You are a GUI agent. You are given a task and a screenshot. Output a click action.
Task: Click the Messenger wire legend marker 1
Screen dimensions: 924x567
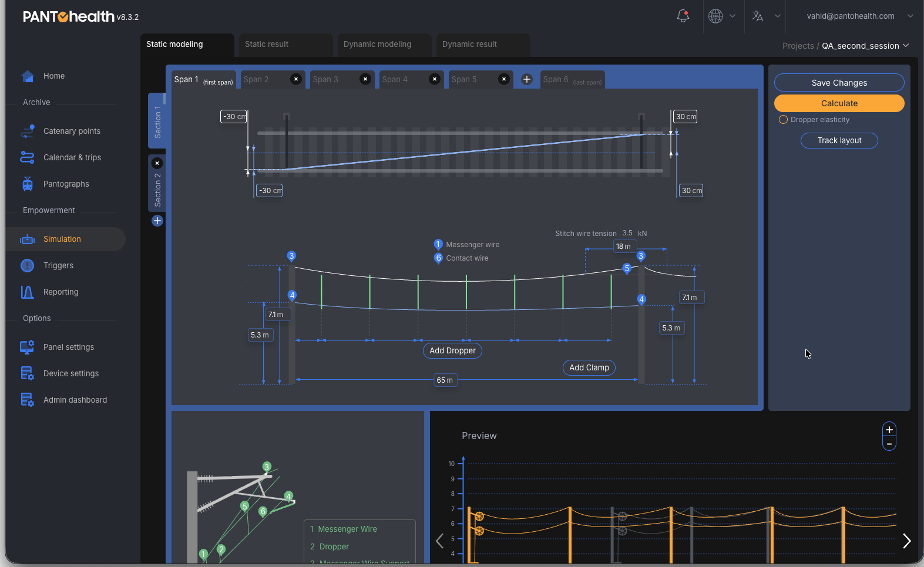tap(438, 244)
